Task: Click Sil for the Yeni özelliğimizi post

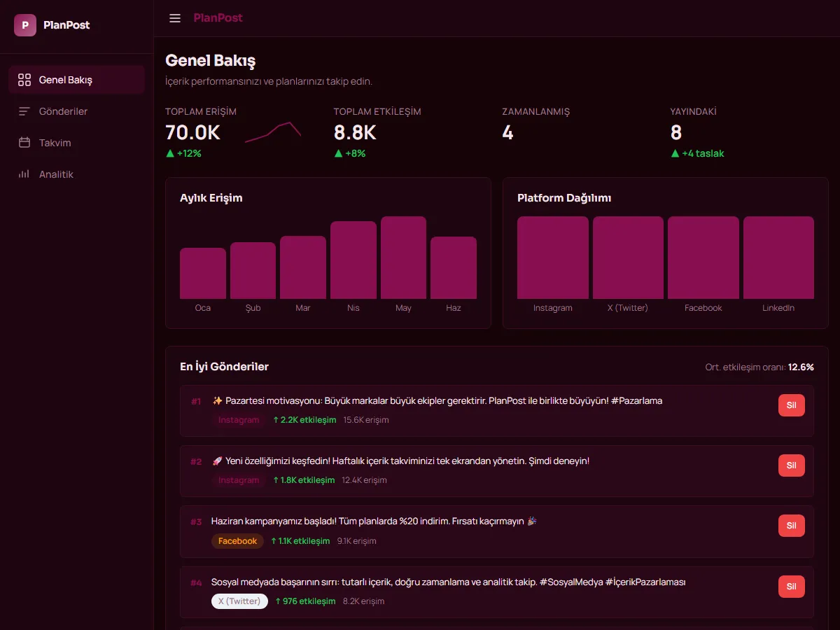Action: pos(791,465)
